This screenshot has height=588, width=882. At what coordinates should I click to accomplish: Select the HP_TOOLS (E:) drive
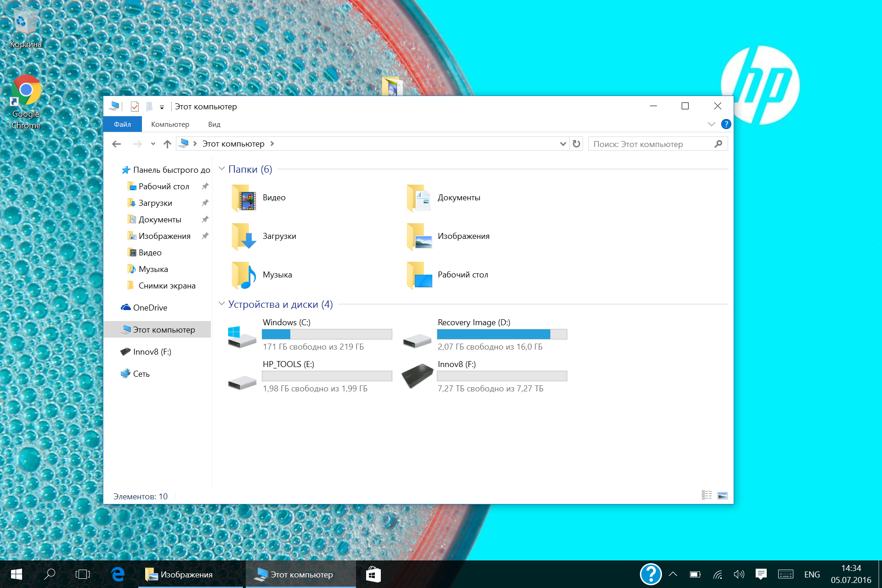pos(310,376)
